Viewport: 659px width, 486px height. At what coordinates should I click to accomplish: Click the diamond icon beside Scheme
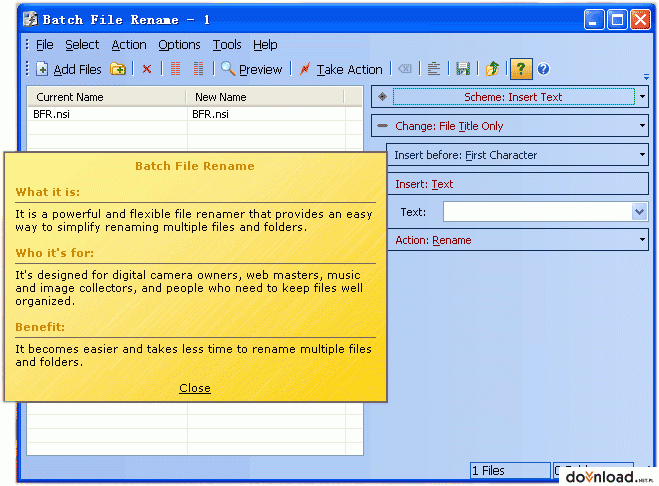tap(382, 97)
